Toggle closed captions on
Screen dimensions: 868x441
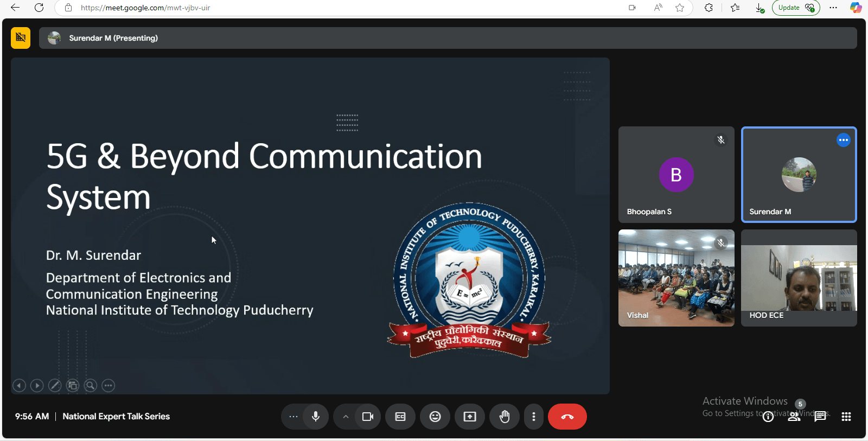pos(400,417)
